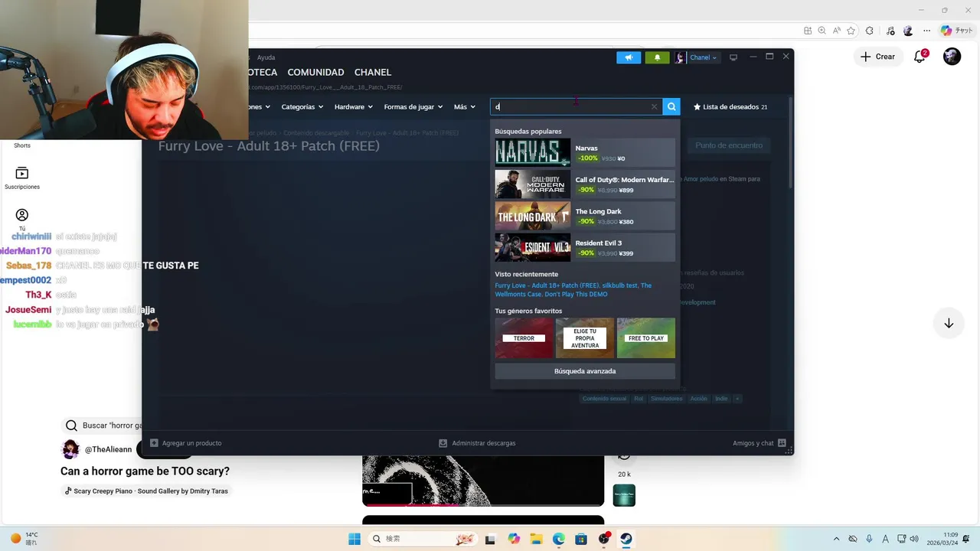Open File Explorer from taskbar

[536, 539]
